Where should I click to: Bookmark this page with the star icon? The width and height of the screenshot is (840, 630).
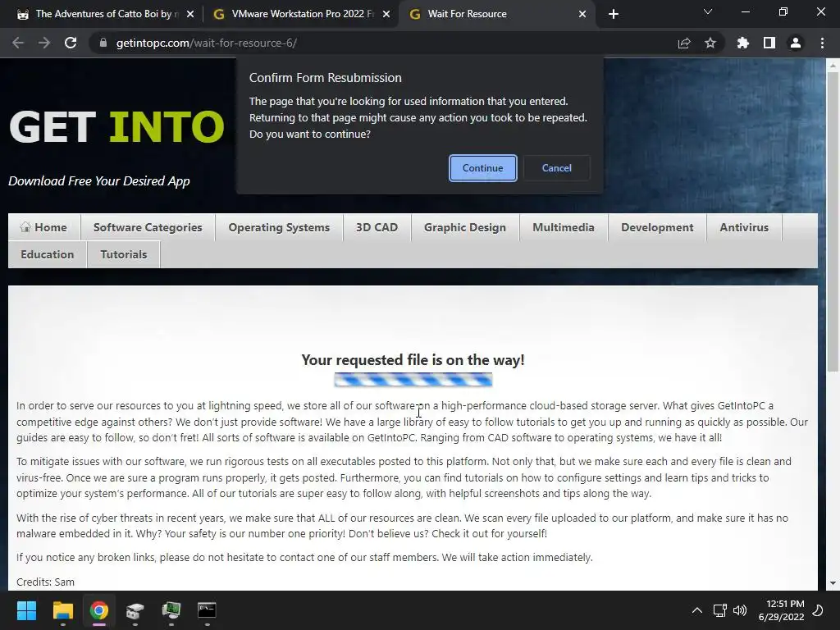tap(710, 43)
